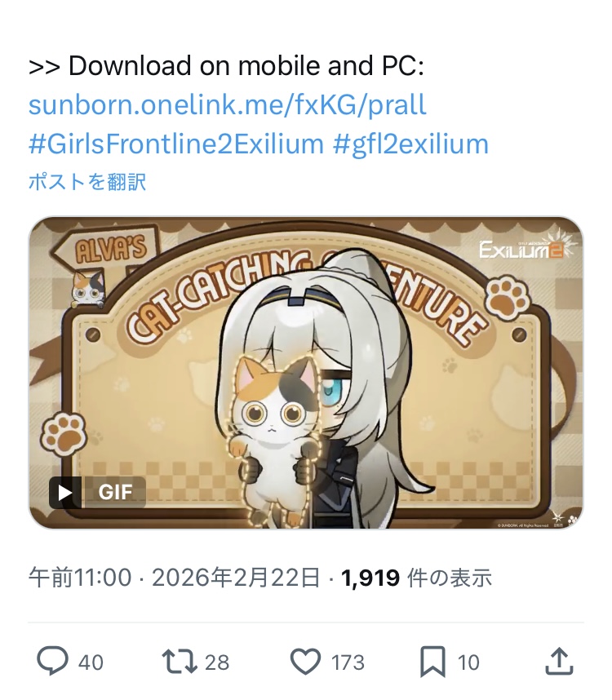Image resolution: width=612 pixels, height=700 pixels.
Task: Click the reply count 40
Action: (91, 662)
